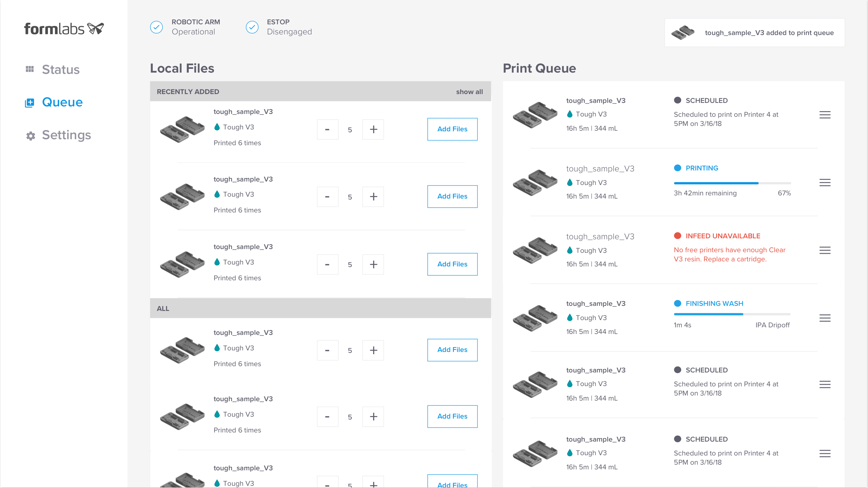Click the hamburger icon on the first SCHEDULED job

[x=824, y=115]
